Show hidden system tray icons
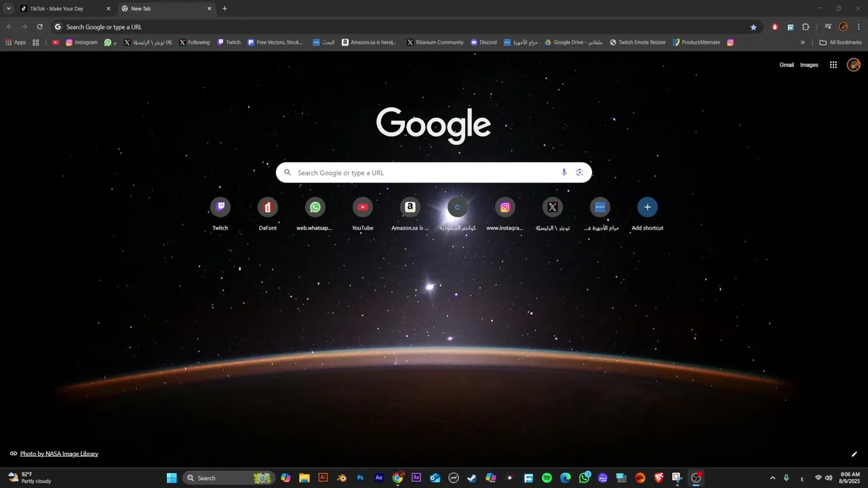This screenshot has height=488, width=868. click(772, 478)
